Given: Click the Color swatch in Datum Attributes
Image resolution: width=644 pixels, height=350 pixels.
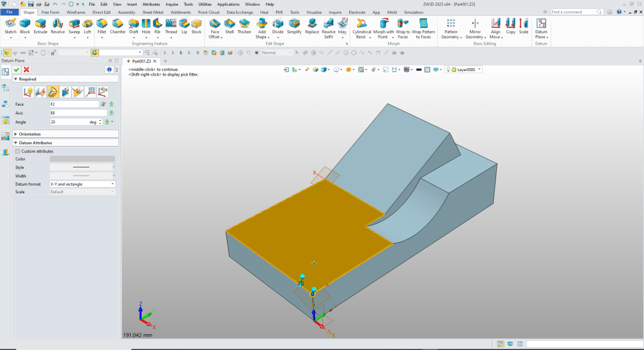Looking at the screenshot, I should pyautogui.click(x=82, y=159).
